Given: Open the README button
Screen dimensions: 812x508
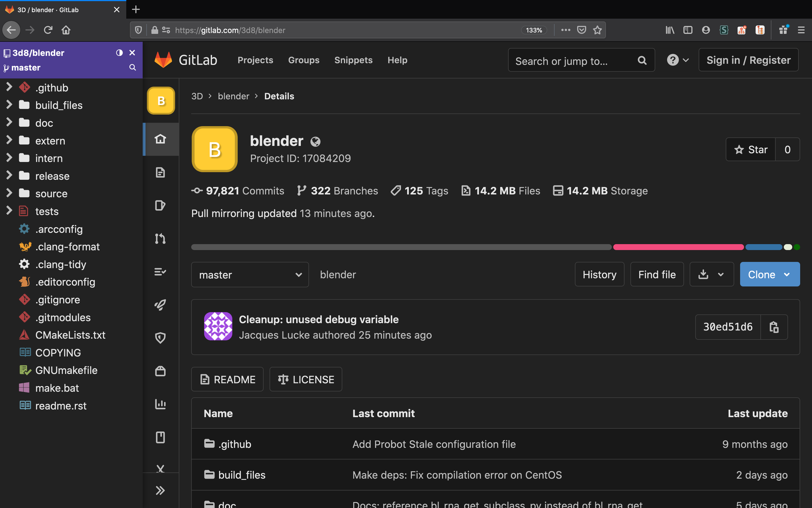Looking at the screenshot, I should [227, 379].
